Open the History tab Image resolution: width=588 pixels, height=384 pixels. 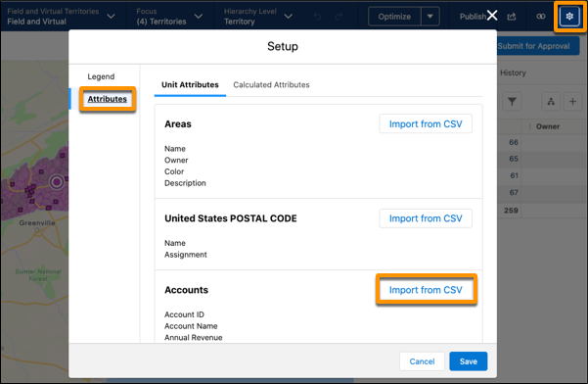[513, 72]
